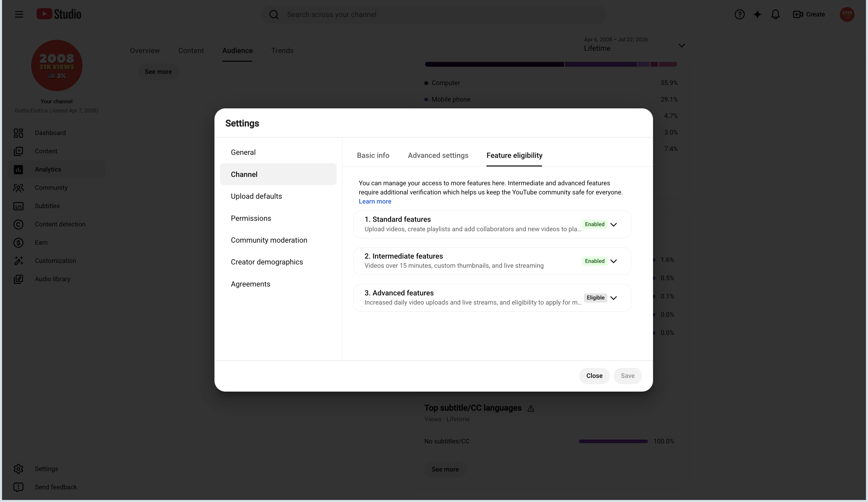Open the hamburger navigation menu icon
868x502 pixels.
tap(19, 14)
